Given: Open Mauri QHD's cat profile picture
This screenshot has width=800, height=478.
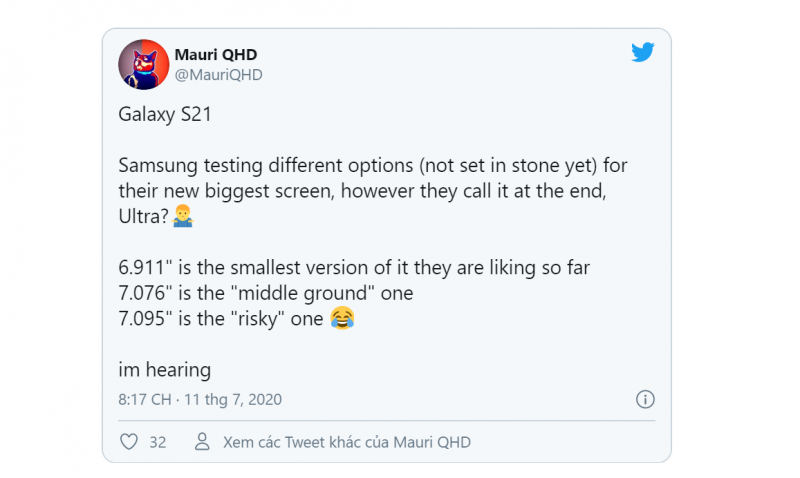Looking at the screenshot, I should tap(144, 64).
